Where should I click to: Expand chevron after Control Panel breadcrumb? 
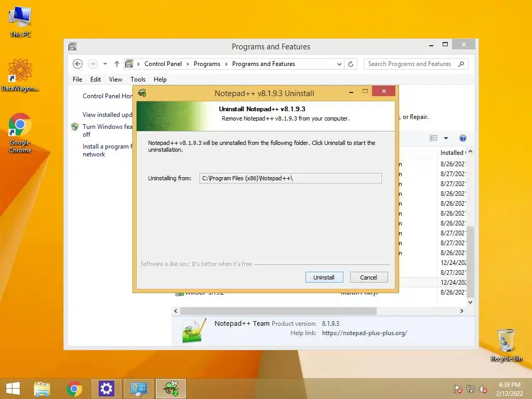[188, 64]
